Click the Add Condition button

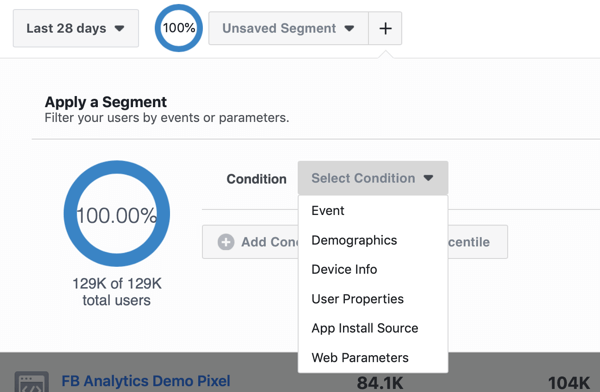(x=251, y=242)
